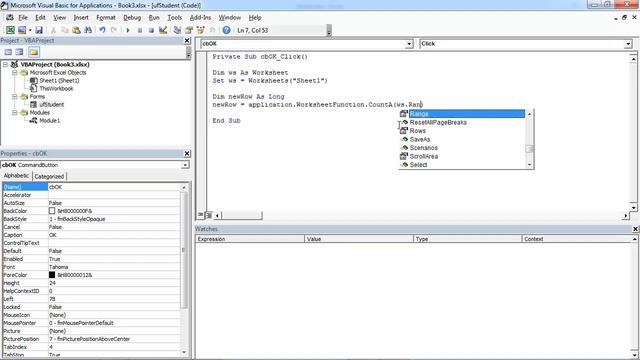Open the Click procedure dropdown
The width and height of the screenshot is (640, 360).
tap(628, 44)
